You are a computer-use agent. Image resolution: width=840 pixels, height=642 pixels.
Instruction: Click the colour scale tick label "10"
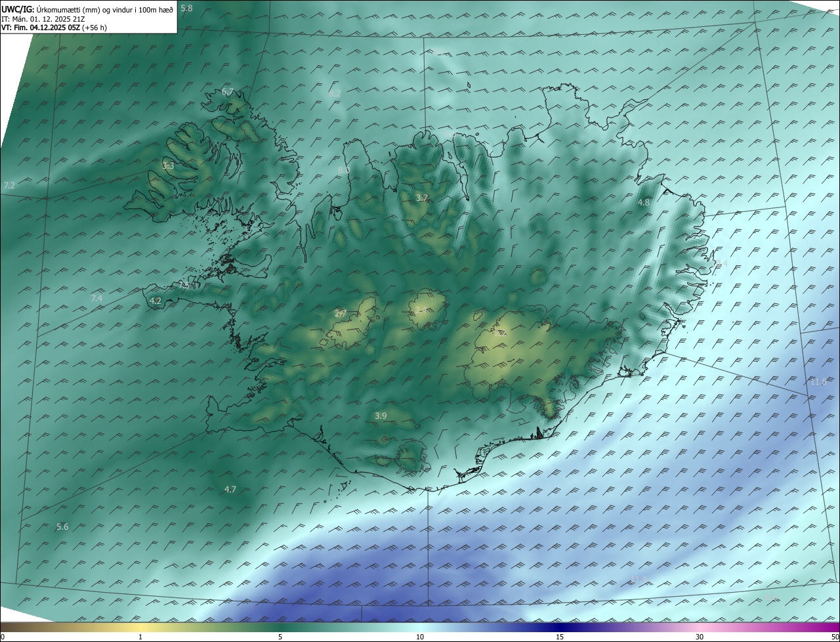click(x=420, y=637)
